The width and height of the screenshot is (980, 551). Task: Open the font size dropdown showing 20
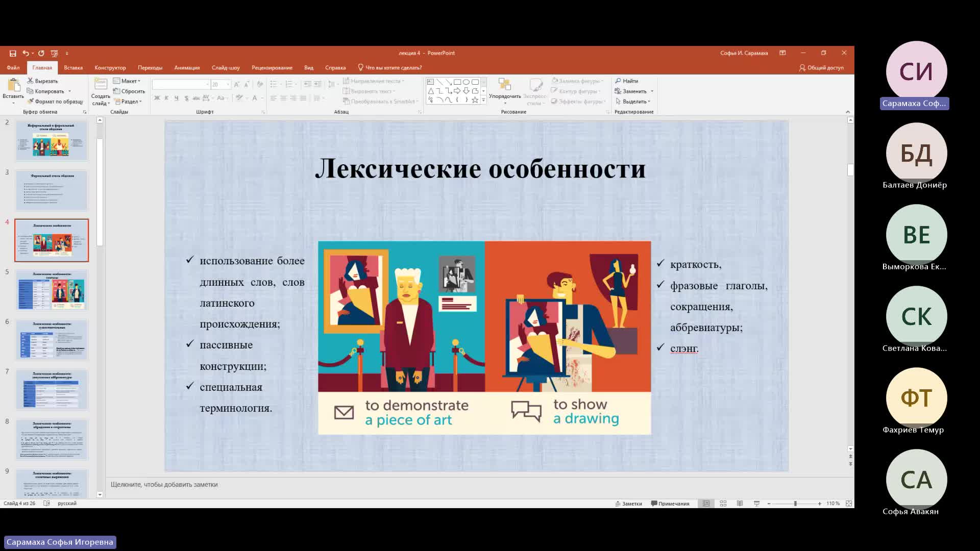[x=228, y=84]
